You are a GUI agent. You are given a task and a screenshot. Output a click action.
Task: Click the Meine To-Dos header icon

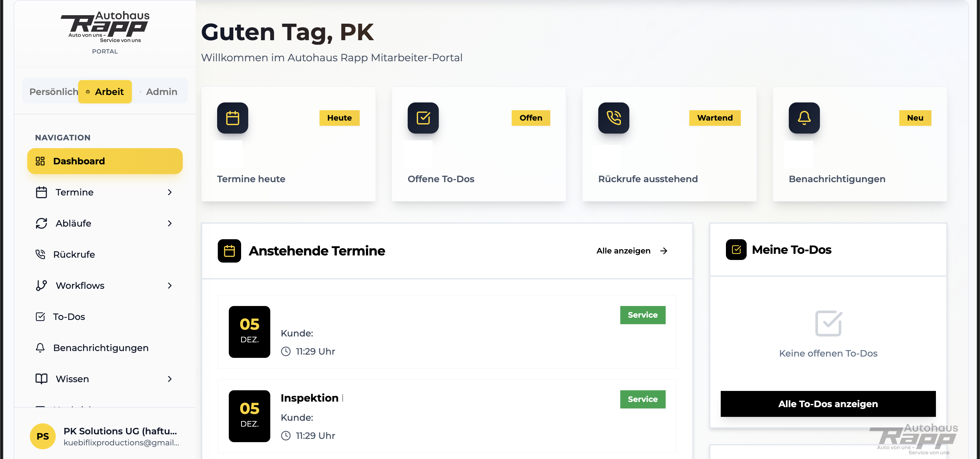tap(736, 250)
